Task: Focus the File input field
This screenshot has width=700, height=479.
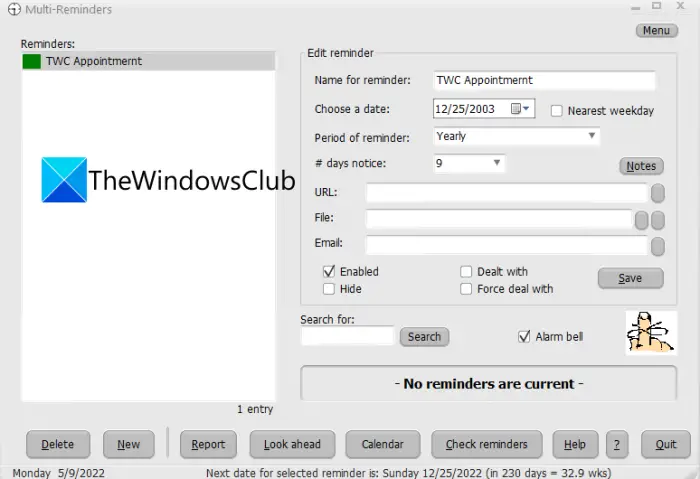Action: [499, 219]
